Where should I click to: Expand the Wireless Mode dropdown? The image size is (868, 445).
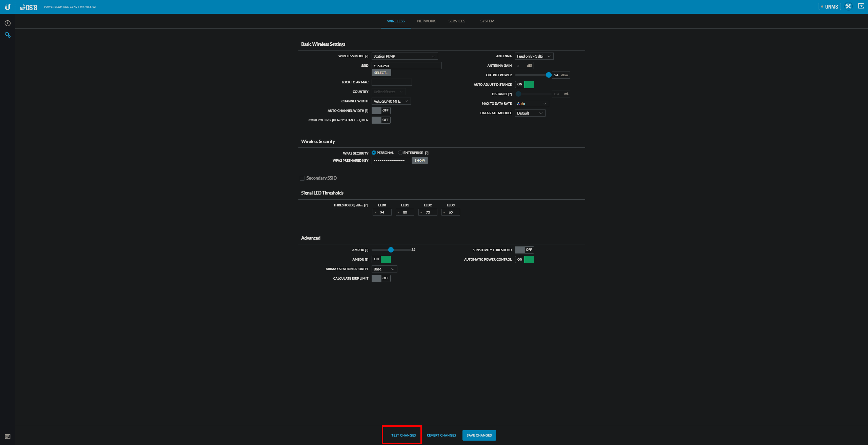tap(405, 56)
